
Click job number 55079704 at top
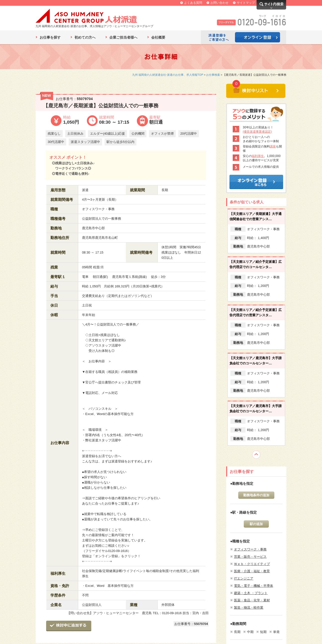click(85, 99)
